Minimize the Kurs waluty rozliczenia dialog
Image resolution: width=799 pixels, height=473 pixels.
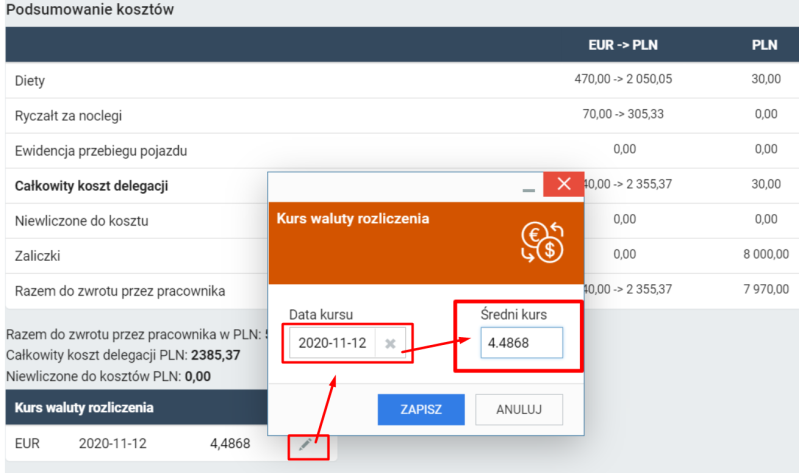coord(528,190)
